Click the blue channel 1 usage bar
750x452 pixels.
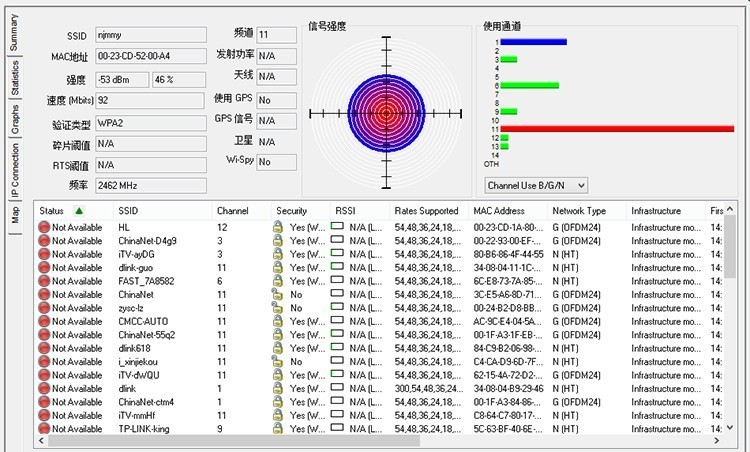pos(533,42)
